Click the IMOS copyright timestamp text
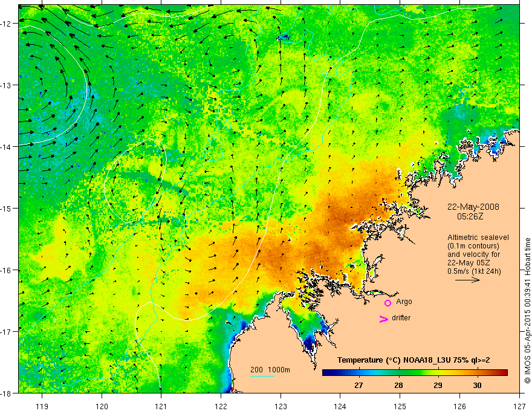The height and width of the screenshot is (411, 532). (x=527, y=311)
